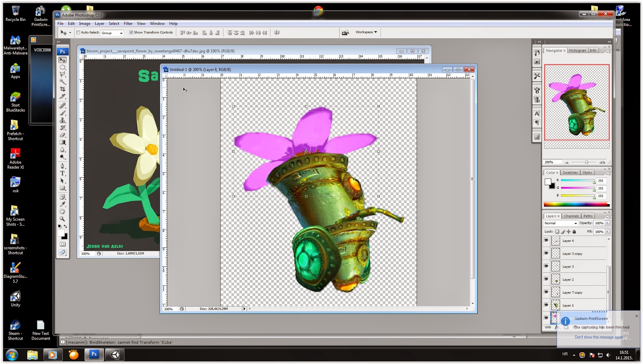Select the Blur tool
This screenshot has width=643, height=364.
point(63,149)
